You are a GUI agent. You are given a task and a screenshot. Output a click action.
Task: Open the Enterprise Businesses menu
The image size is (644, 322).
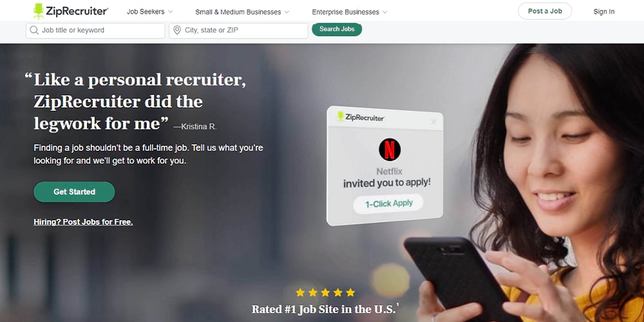point(345,12)
